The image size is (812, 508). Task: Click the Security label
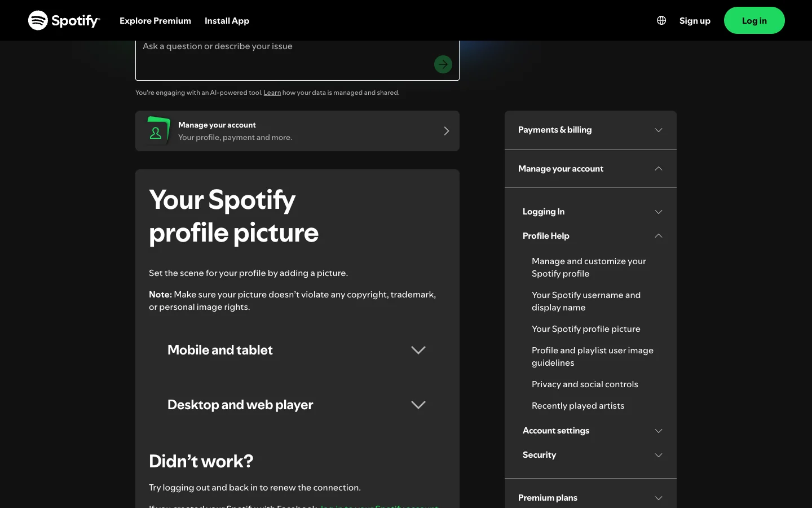[539, 455]
